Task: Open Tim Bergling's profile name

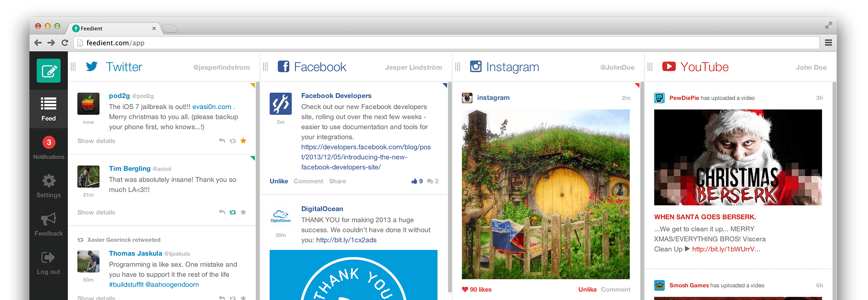Action: click(x=130, y=169)
